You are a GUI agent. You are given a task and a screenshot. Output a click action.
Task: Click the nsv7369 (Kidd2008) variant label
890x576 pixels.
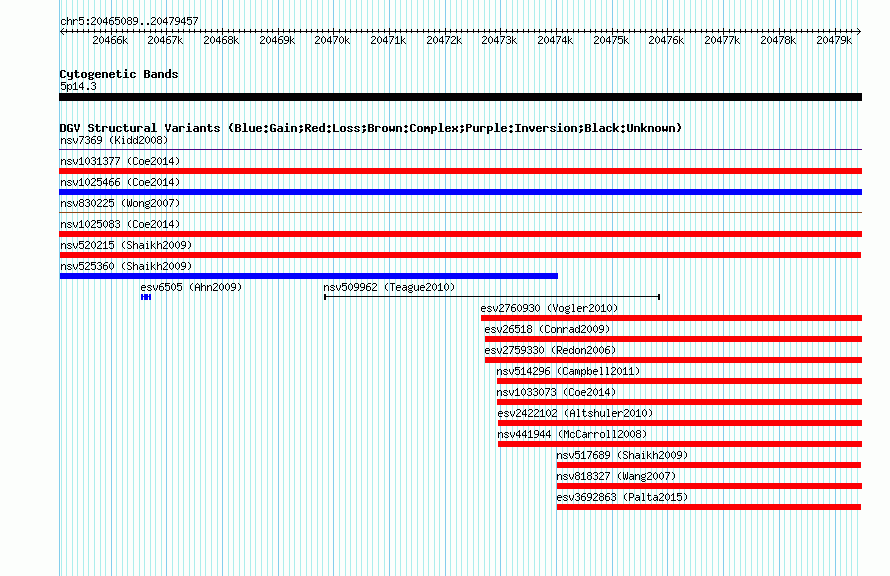[114, 140]
